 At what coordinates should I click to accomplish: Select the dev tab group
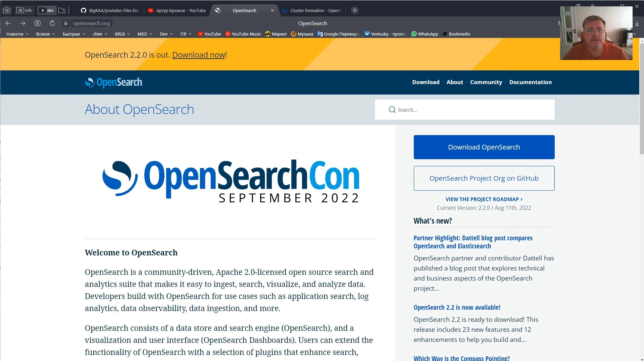pyautogui.click(x=47, y=10)
